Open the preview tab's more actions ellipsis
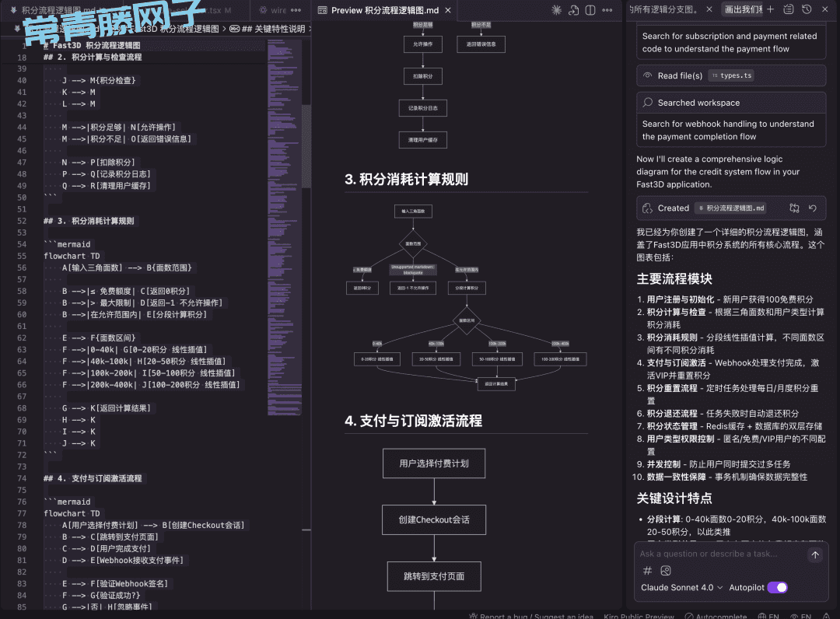 tap(607, 10)
